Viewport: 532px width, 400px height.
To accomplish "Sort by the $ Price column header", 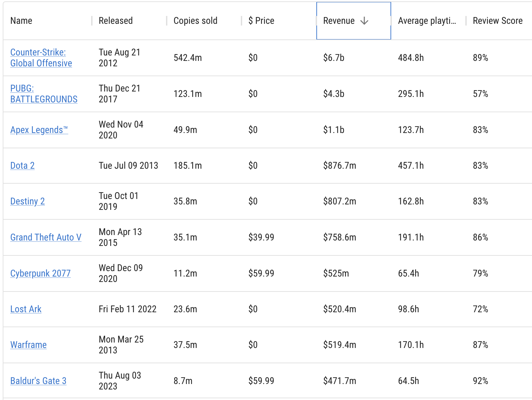I will pos(261,21).
